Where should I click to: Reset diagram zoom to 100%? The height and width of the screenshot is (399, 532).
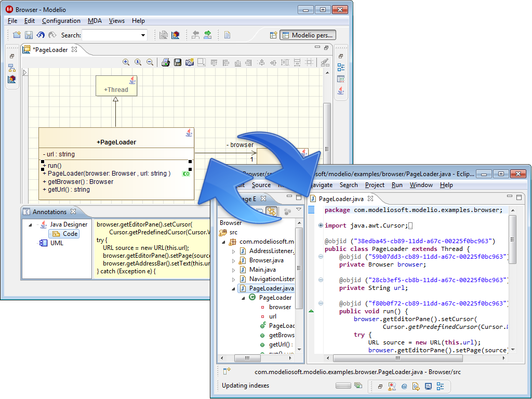pyautogui.click(x=138, y=62)
